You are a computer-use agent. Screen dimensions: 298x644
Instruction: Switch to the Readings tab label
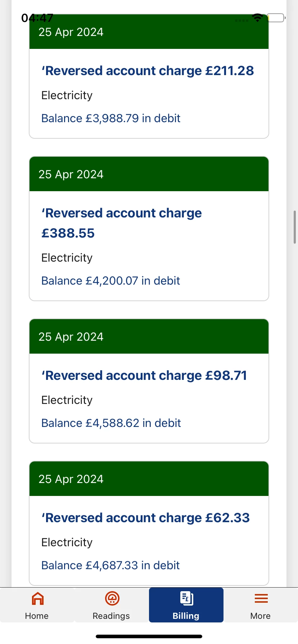click(x=111, y=616)
